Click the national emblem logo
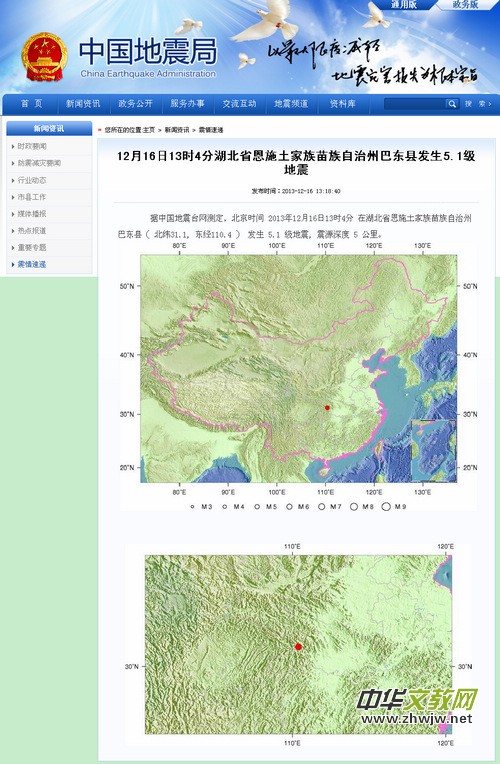The image size is (500, 764). tap(44, 57)
